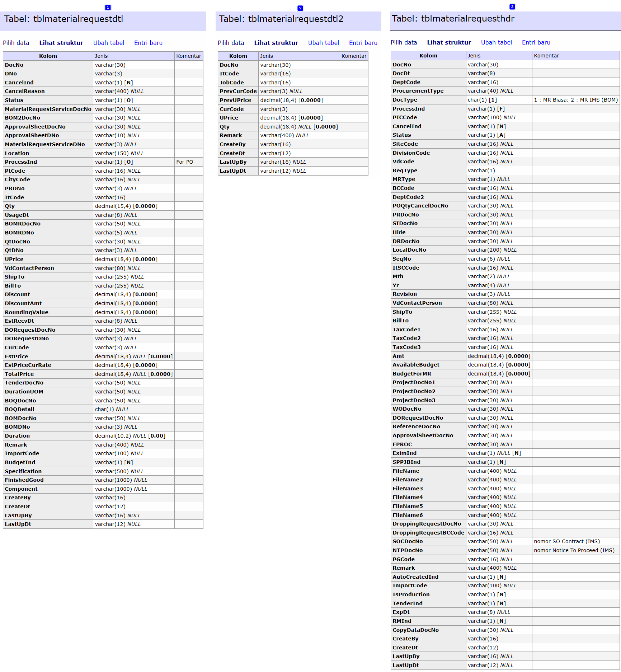Click the 'nomor SO Contract (IMS)' comment
621x672 pixels.
567,541
